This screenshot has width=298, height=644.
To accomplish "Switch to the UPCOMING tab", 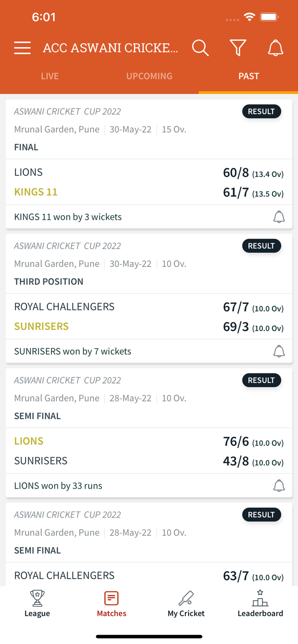I will point(149,76).
